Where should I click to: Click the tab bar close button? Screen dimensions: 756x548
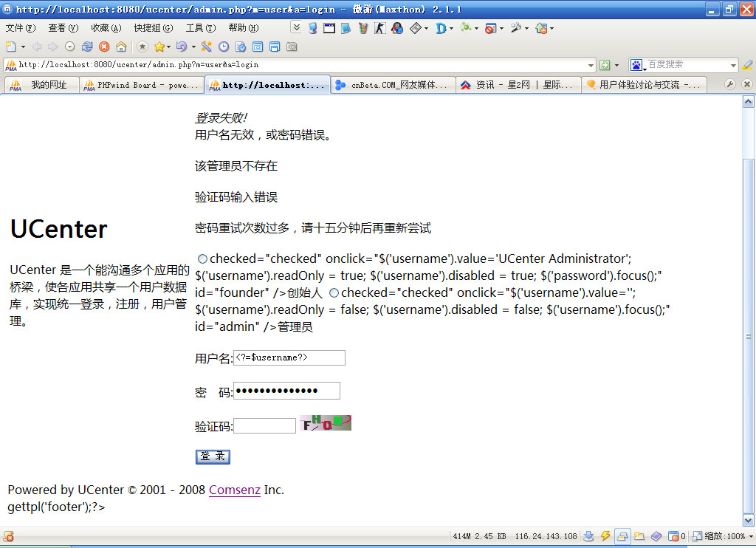747,84
